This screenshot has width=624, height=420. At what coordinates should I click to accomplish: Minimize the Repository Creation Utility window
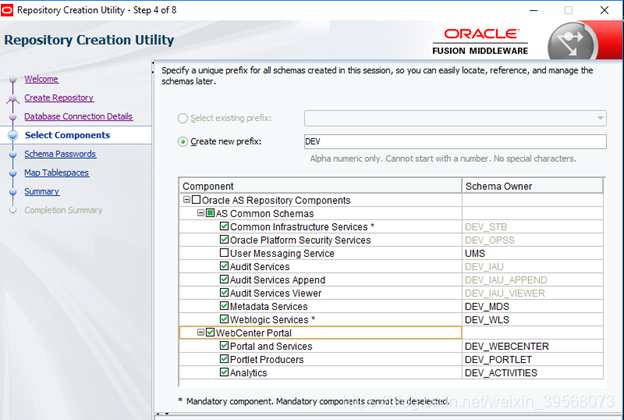pyautogui.click(x=533, y=10)
